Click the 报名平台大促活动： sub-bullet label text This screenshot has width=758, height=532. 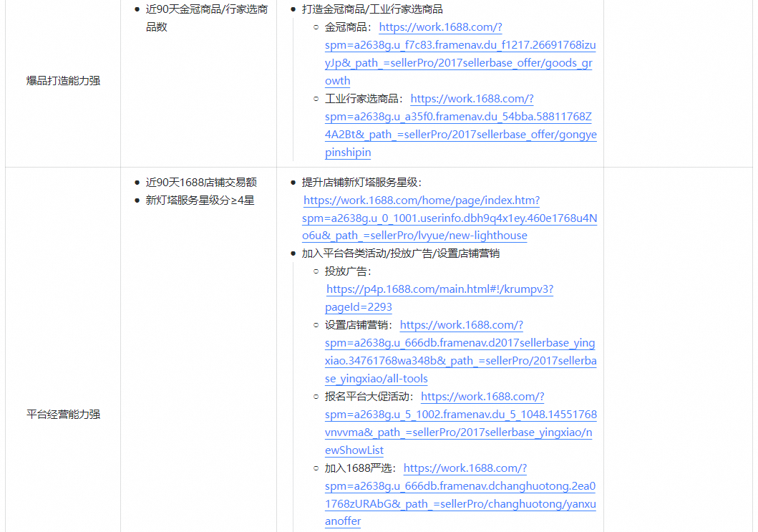(x=370, y=397)
